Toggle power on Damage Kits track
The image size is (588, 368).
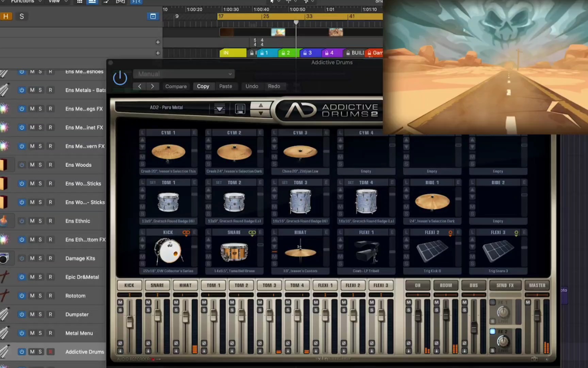(22, 258)
